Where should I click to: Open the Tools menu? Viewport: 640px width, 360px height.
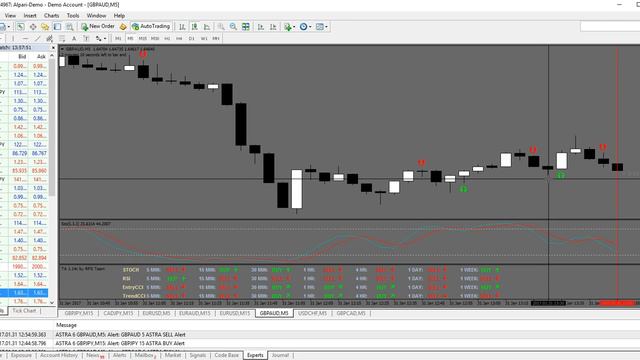[73, 16]
